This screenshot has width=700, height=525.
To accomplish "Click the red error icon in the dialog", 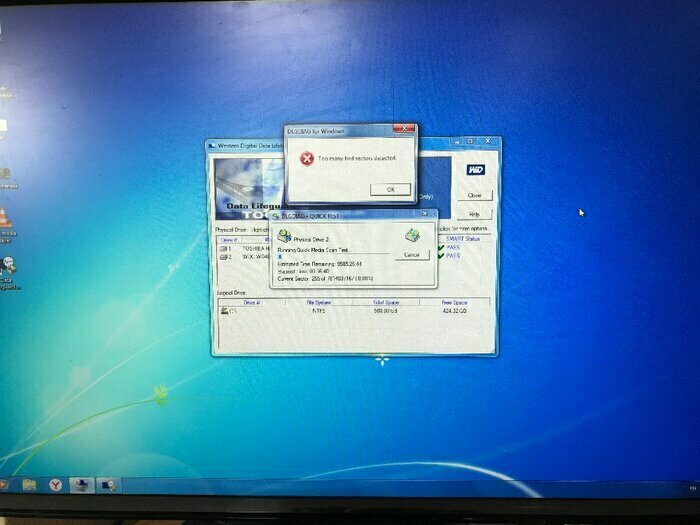I will coord(307,158).
